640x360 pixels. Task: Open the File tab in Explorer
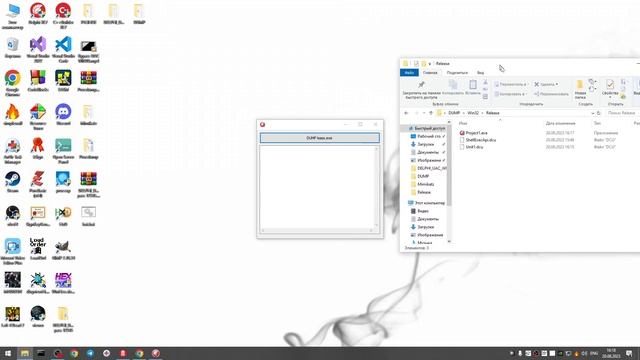[409, 73]
